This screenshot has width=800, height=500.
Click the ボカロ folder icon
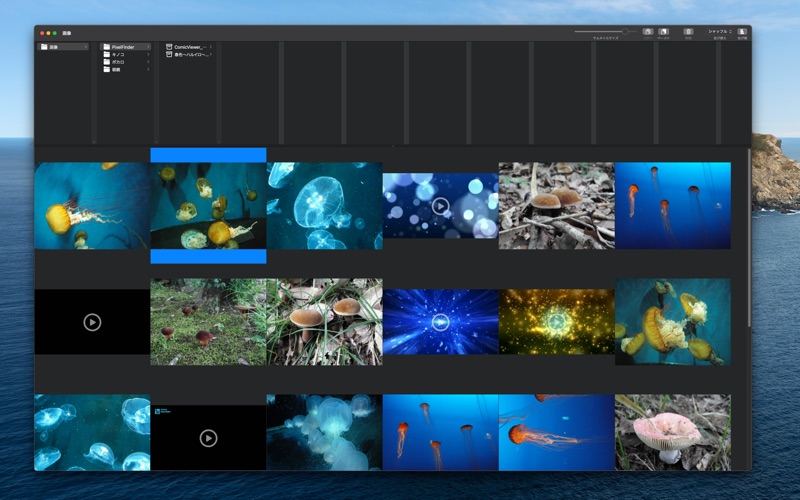tap(107, 62)
